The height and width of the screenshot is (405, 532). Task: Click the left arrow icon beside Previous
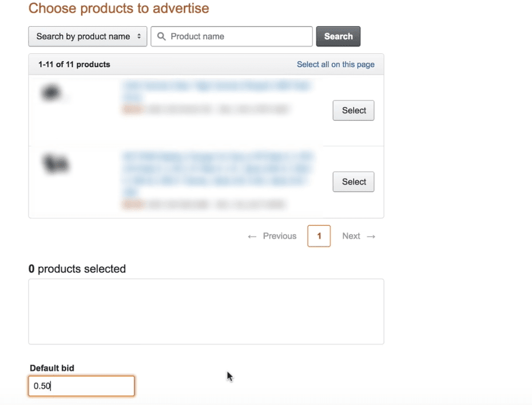click(x=252, y=236)
